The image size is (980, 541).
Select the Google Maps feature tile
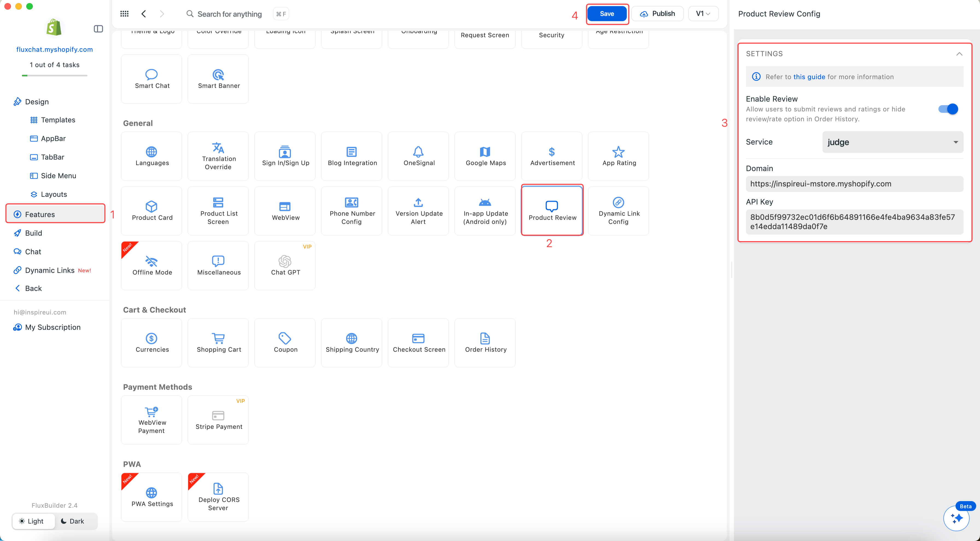pyautogui.click(x=485, y=156)
